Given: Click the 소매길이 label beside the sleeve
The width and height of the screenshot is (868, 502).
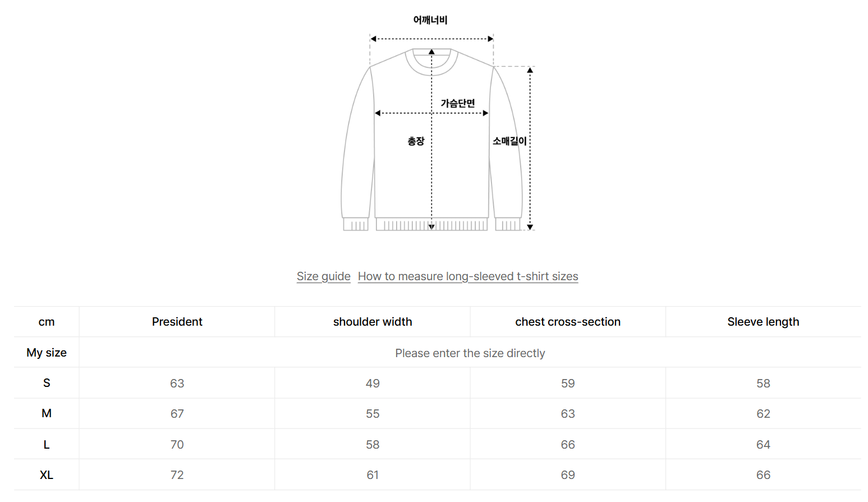Looking at the screenshot, I should tap(509, 141).
